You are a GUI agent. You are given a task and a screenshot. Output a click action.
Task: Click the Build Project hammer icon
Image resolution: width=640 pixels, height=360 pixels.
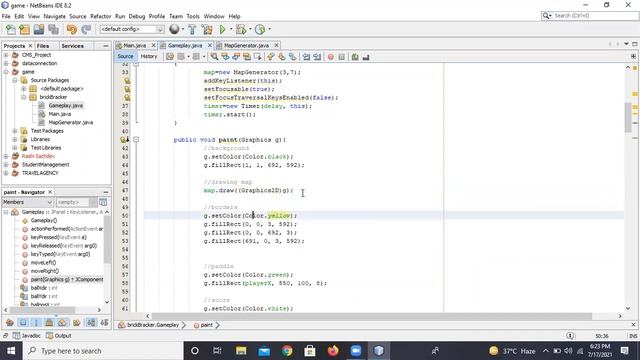192,29
